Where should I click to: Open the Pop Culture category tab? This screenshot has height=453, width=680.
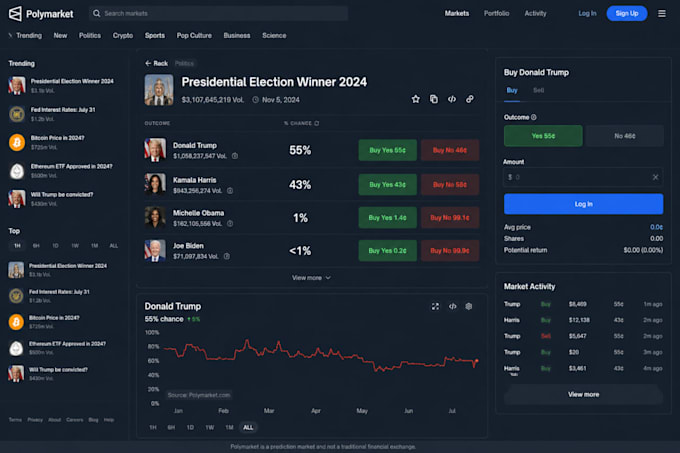click(x=194, y=36)
